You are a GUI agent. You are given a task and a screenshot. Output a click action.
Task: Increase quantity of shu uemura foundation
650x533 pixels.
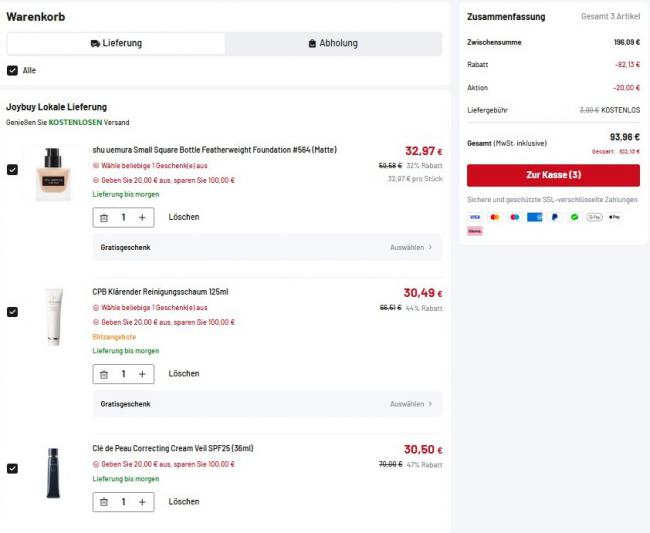142,217
